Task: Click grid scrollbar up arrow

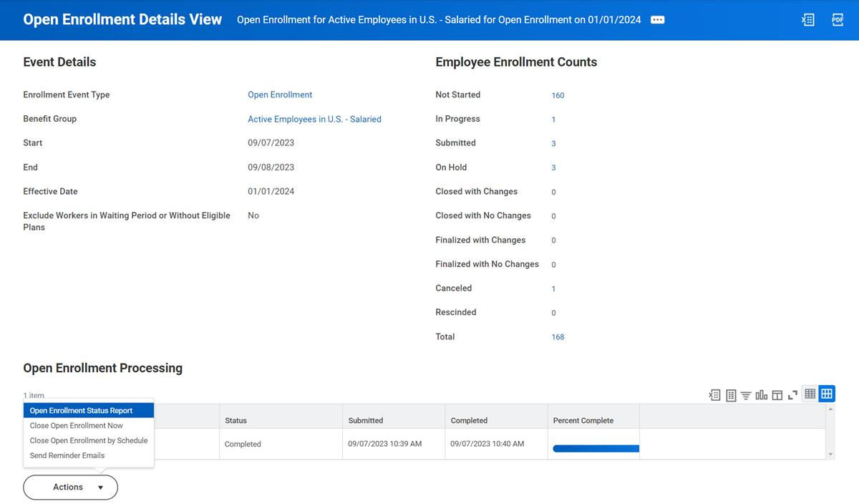Action: pyautogui.click(x=830, y=409)
